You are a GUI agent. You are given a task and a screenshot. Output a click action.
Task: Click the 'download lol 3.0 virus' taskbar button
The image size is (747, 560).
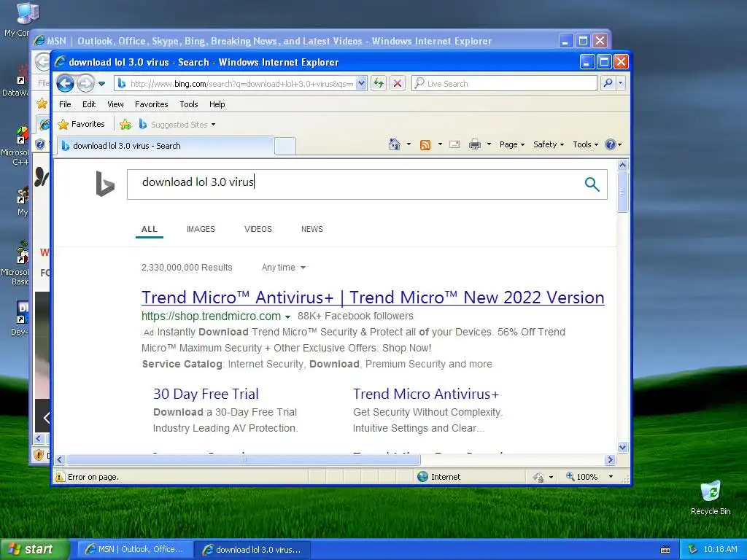point(252,550)
